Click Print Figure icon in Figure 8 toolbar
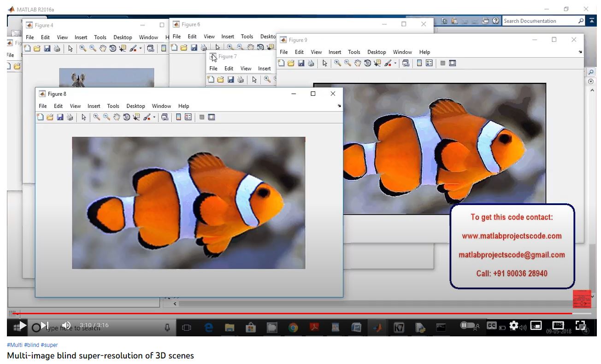Viewport: 601px width, 364px height. (x=70, y=117)
